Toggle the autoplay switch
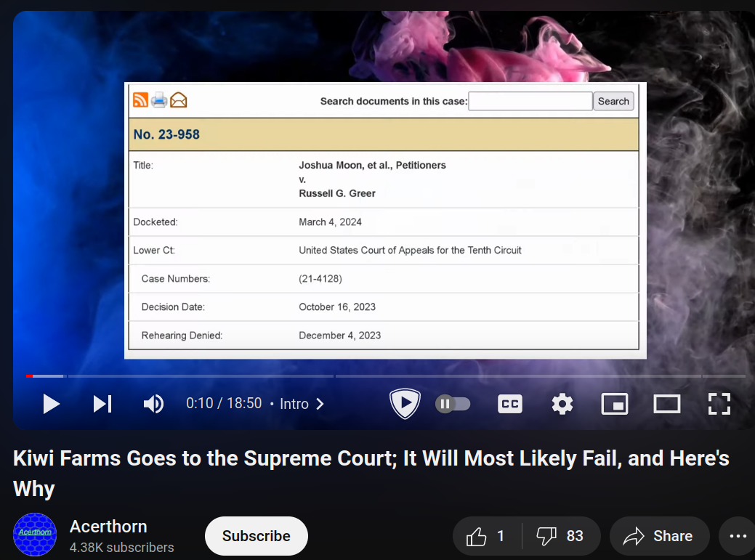 453,404
